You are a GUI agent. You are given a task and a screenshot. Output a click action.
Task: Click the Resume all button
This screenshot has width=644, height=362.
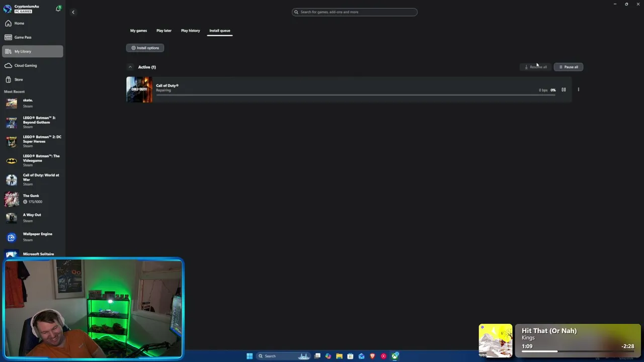(x=535, y=67)
